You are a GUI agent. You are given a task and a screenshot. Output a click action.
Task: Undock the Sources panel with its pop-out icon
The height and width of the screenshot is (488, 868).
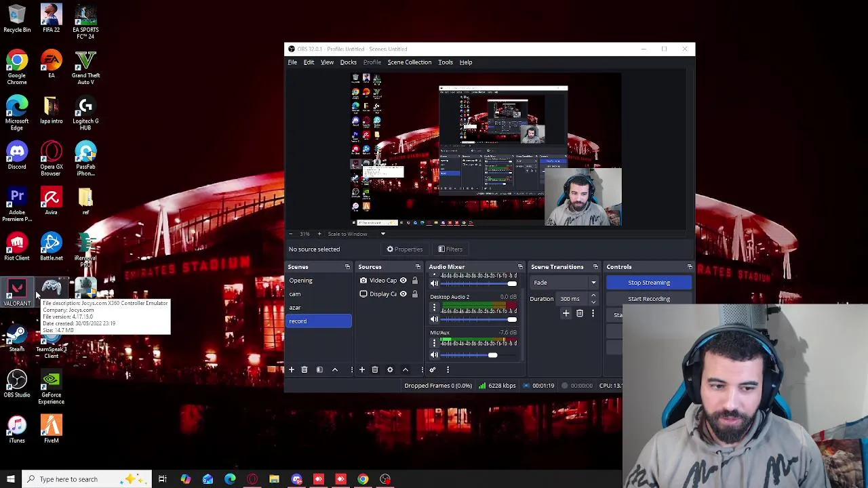tap(418, 267)
